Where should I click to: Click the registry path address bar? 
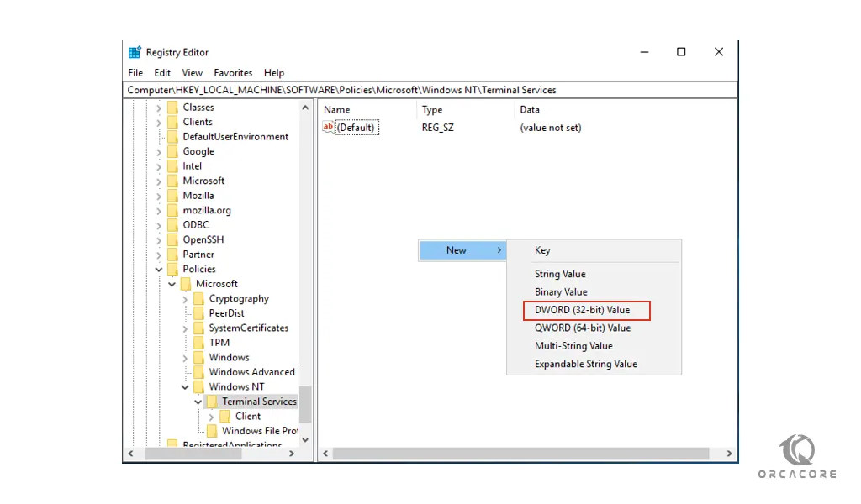click(430, 90)
